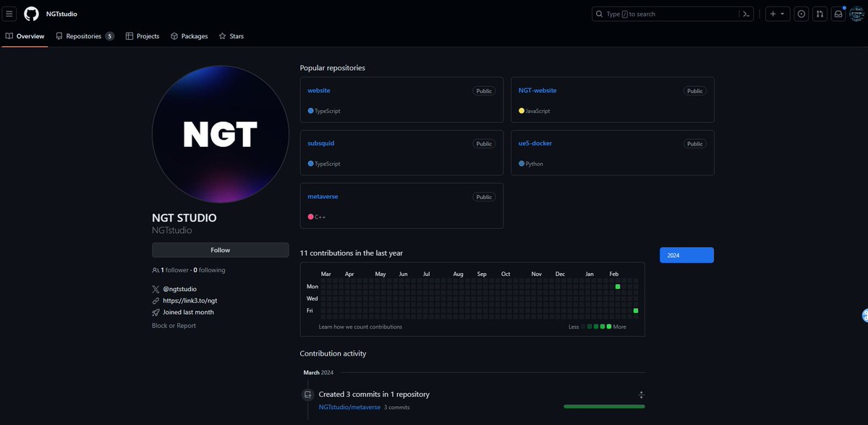Collapse the 3 commits activity entry
This screenshot has width=868, height=425.
(641, 395)
